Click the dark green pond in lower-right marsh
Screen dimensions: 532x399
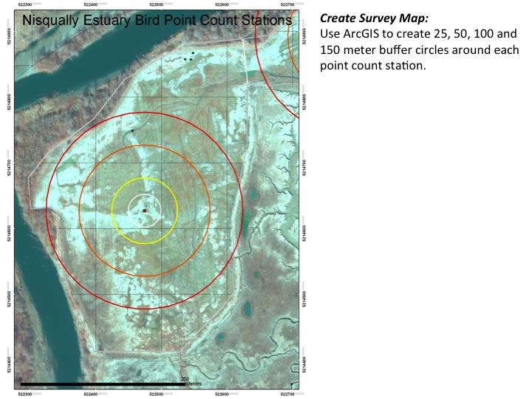coord(246,306)
